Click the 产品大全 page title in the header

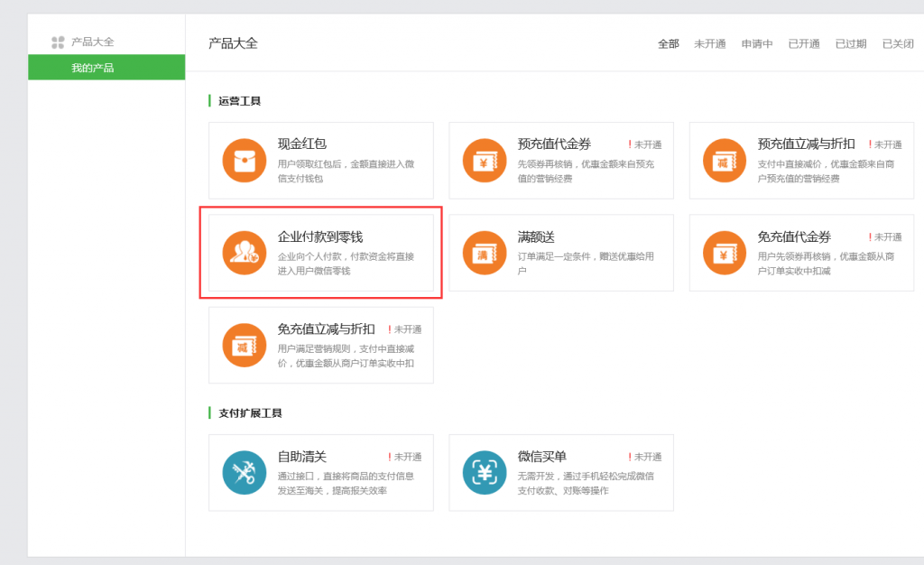pos(233,43)
